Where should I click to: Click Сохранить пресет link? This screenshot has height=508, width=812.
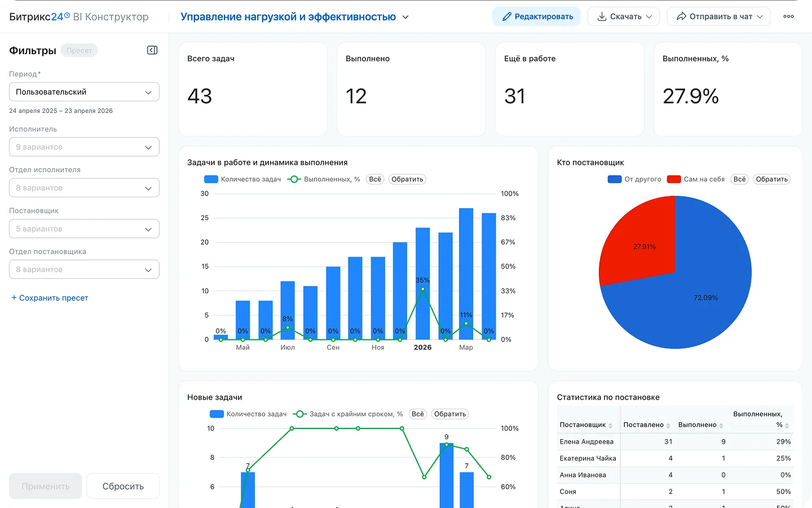tap(50, 297)
